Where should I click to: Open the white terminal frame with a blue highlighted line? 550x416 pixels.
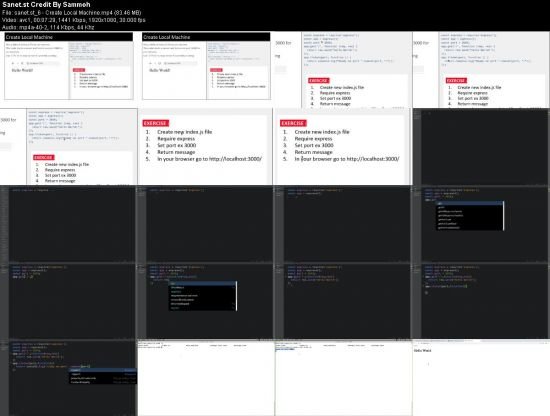coord(343,378)
